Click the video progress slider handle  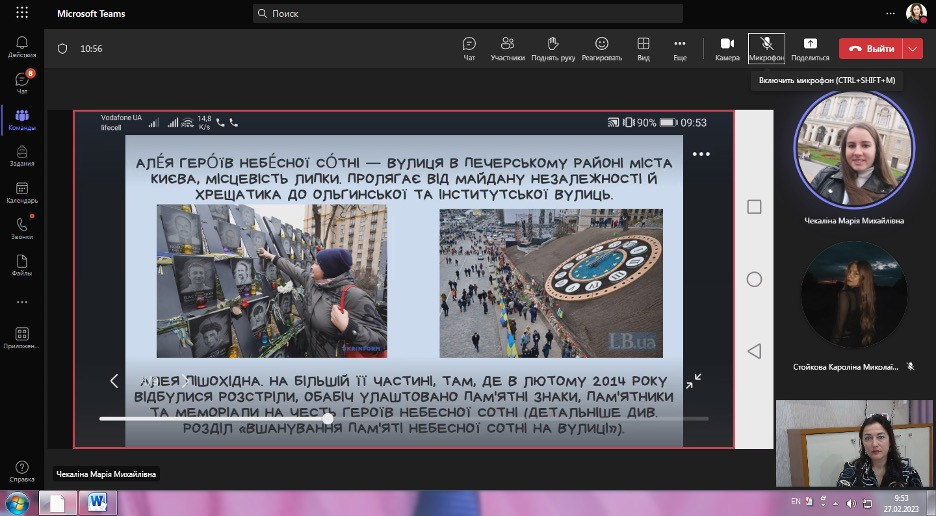(328, 418)
